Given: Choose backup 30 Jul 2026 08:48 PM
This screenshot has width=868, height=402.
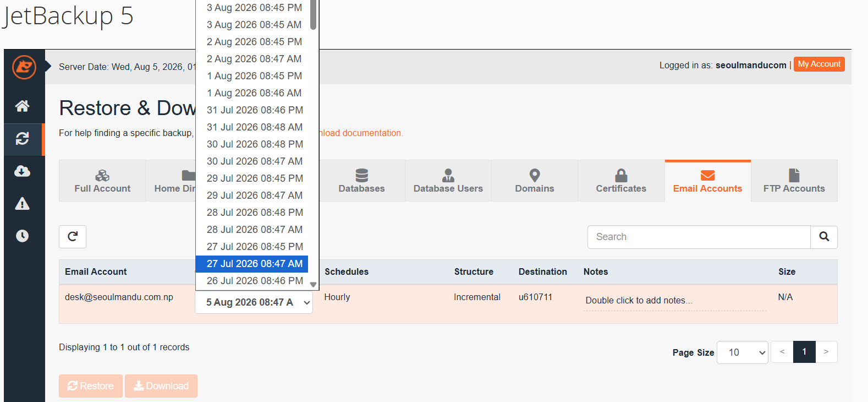Looking at the screenshot, I should coord(252,144).
